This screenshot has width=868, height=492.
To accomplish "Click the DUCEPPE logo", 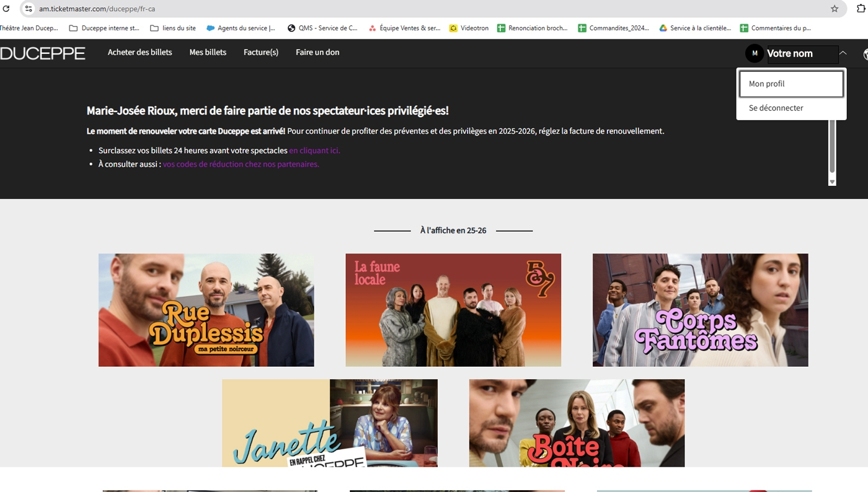I will (43, 53).
